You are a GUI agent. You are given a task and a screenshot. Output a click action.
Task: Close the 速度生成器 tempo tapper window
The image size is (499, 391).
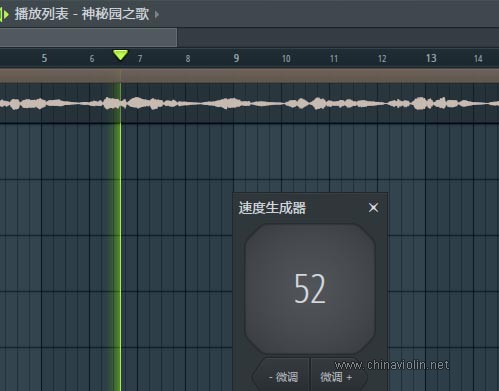[x=373, y=208]
